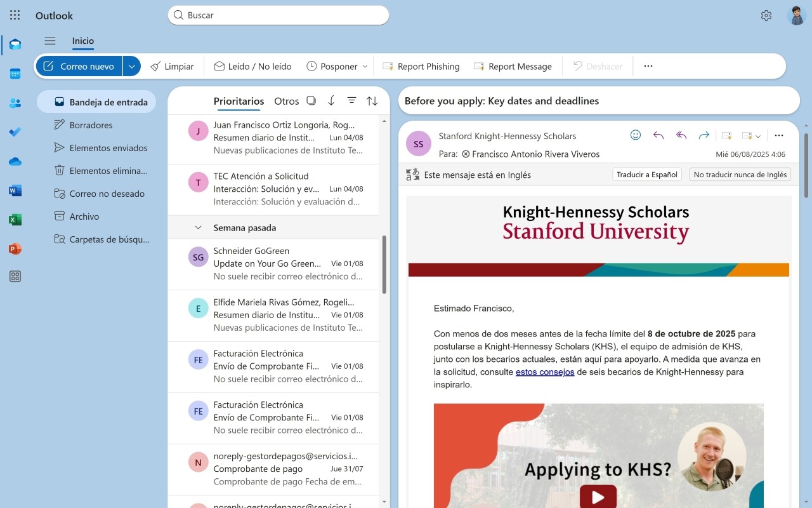812x508 pixels.
Task: Open the Bandeja de entrada folder
Action: [96, 102]
